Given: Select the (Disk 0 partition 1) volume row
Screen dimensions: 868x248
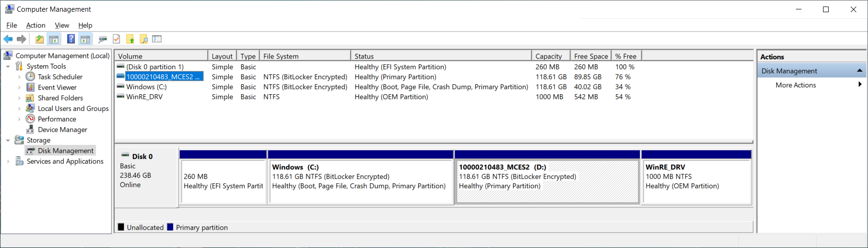Looking at the screenshot, I should (155, 67).
